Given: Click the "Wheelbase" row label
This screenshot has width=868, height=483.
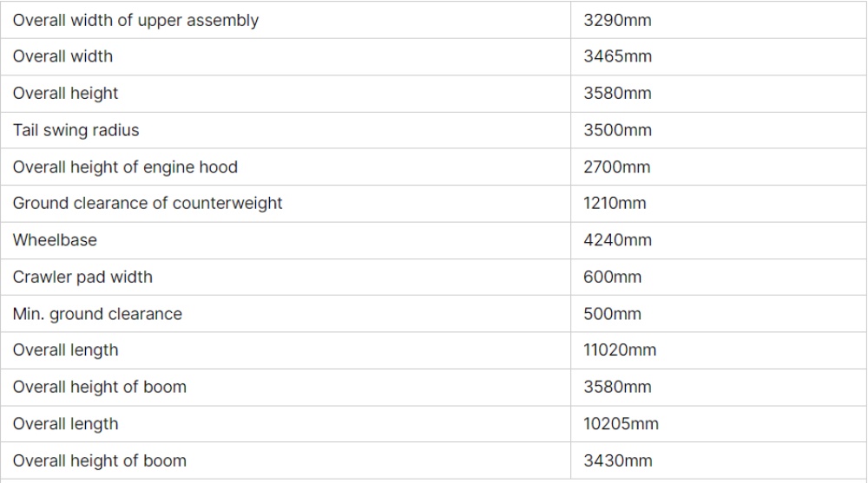Looking at the screenshot, I should tap(55, 241).
